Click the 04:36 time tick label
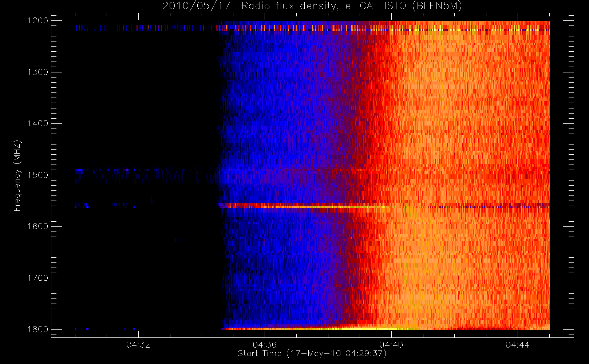The image size is (589, 364). [x=265, y=345]
